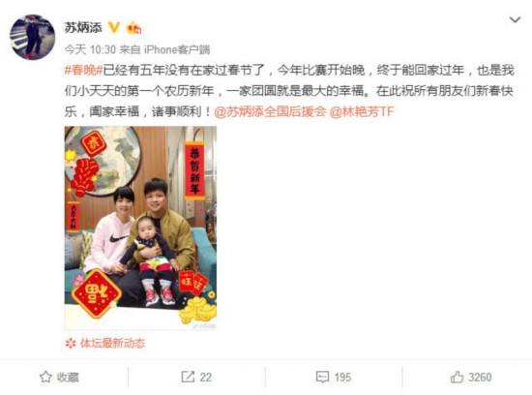Click the repost share arrow icon
The height and width of the screenshot is (395, 532).
[188, 377]
